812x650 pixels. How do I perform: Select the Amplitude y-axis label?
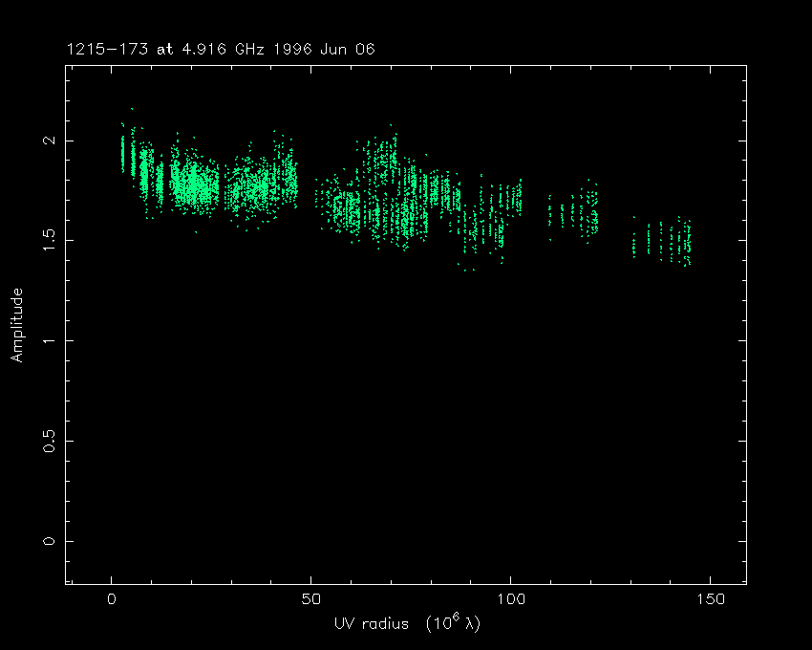tap(17, 324)
